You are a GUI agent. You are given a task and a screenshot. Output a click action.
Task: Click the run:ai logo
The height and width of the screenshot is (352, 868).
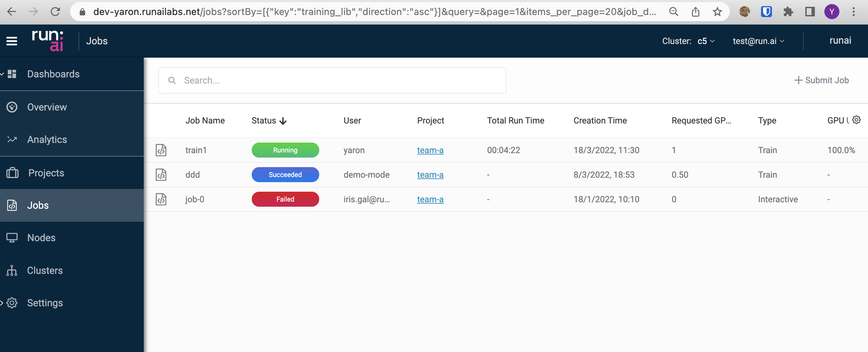click(x=48, y=41)
